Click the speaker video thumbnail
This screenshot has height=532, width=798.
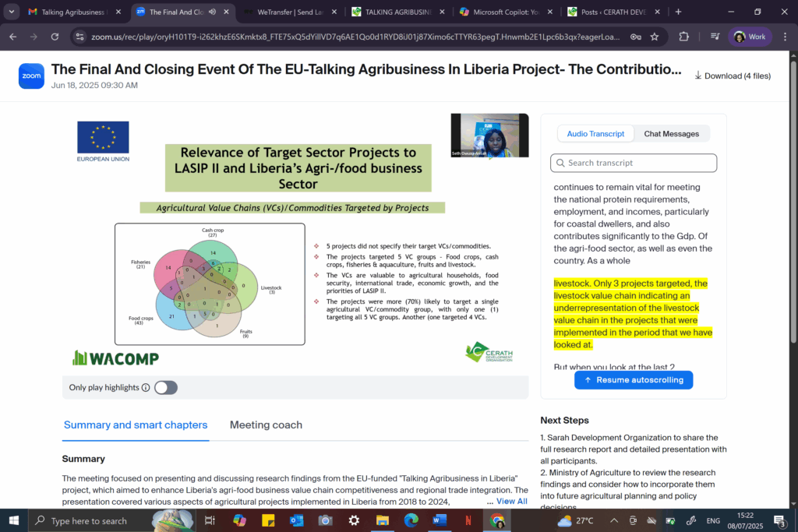coord(489,136)
